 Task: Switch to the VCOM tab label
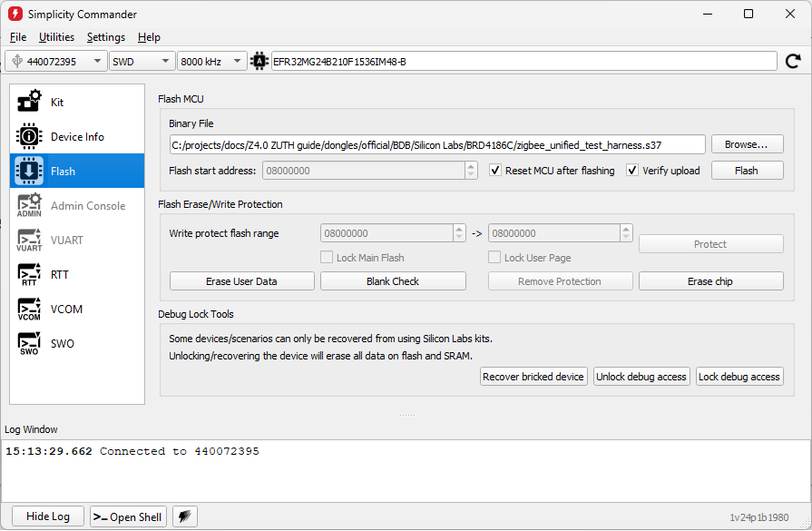66,310
